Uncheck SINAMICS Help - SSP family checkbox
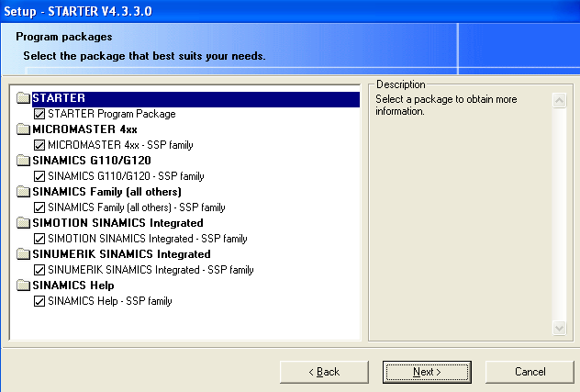The image size is (580, 392). (x=39, y=301)
